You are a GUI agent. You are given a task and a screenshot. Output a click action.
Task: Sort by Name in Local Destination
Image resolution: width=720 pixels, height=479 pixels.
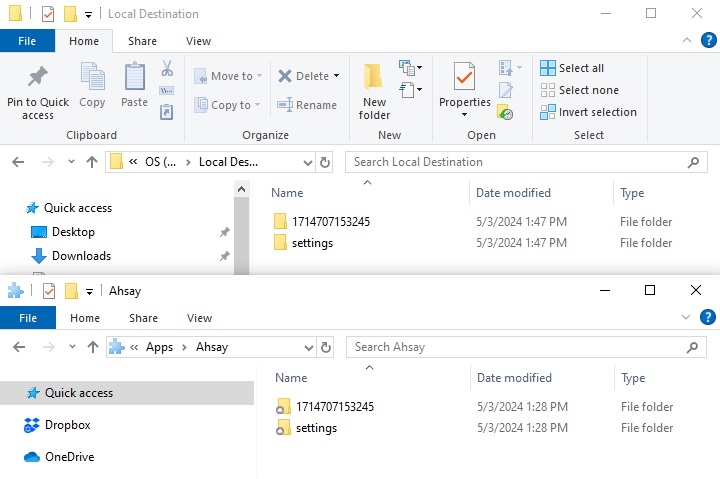click(x=287, y=193)
